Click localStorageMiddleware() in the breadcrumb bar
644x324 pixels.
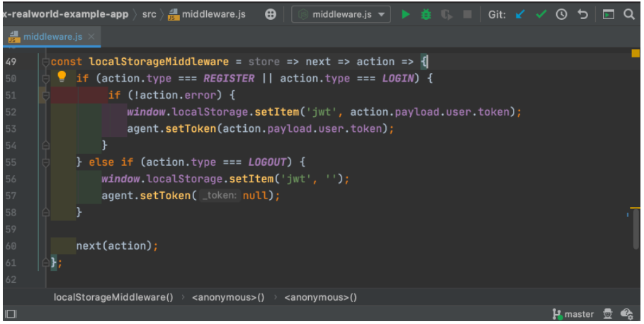click(x=113, y=297)
